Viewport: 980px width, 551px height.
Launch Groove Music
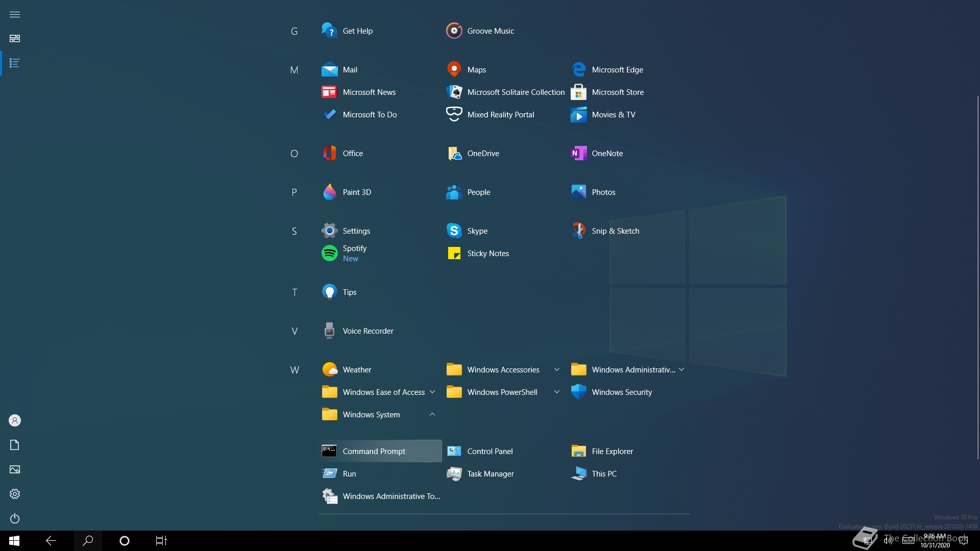click(x=504, y=31)
